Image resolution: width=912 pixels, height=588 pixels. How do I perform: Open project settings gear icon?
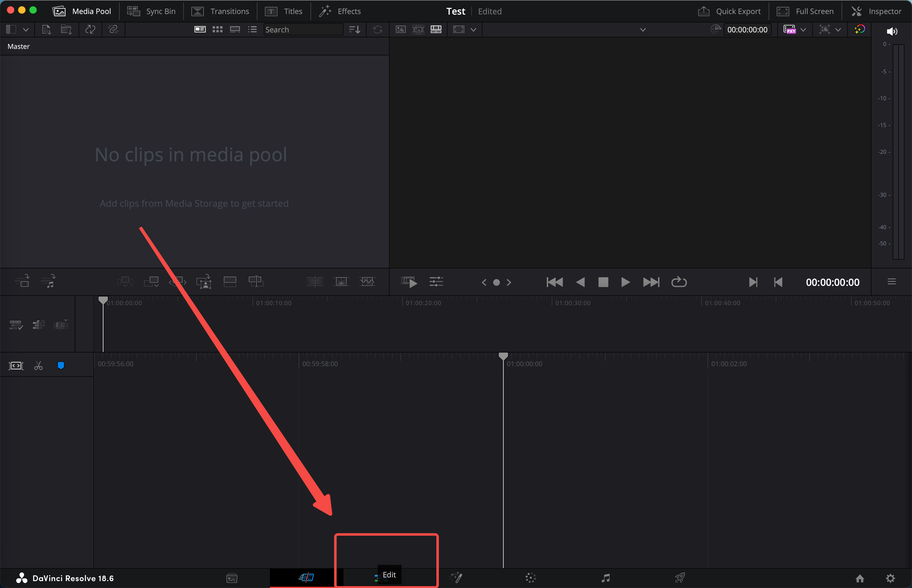pos(890,578)
